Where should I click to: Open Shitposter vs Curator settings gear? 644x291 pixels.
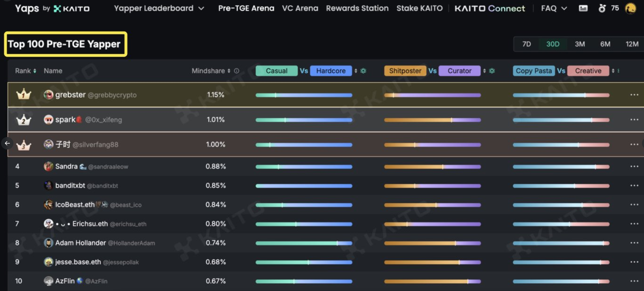pyautogui.click(x=492, y=71)
